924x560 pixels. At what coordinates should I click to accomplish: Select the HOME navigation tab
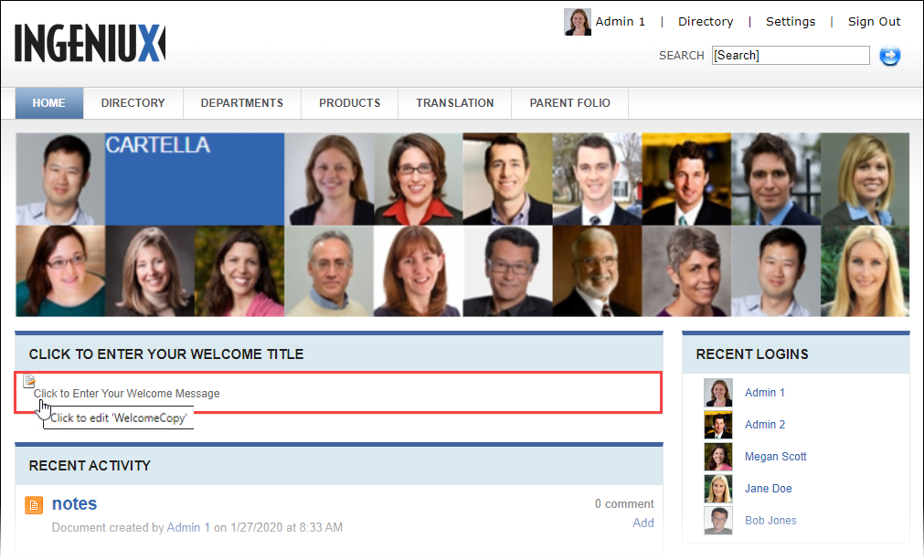coord(49,103)
